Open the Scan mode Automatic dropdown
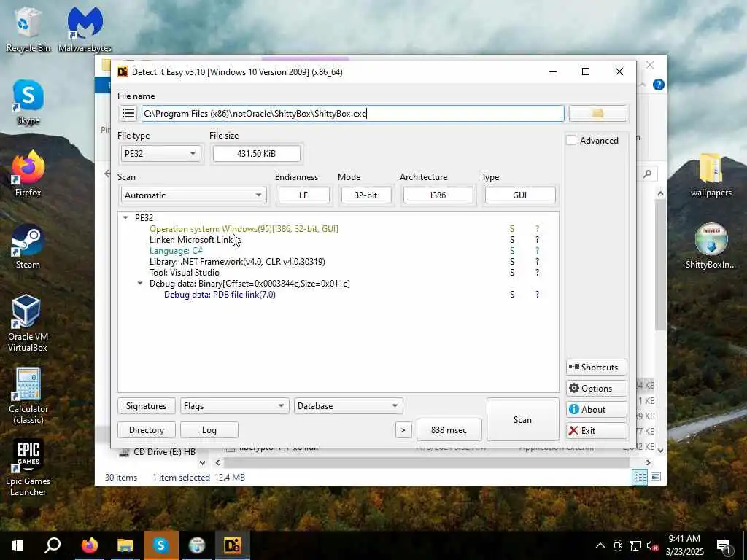Screen dimensions: 747x560 click(x=193, y=195)
